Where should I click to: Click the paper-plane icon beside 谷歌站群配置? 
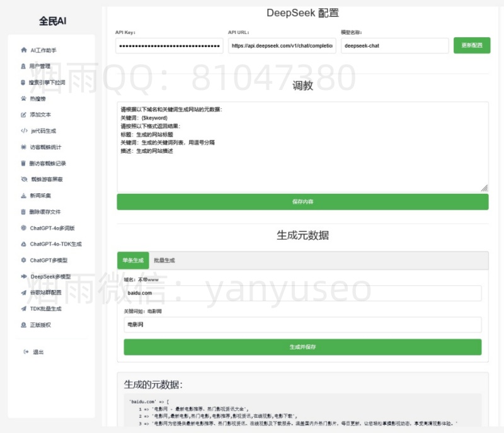(x=23, y=293)
